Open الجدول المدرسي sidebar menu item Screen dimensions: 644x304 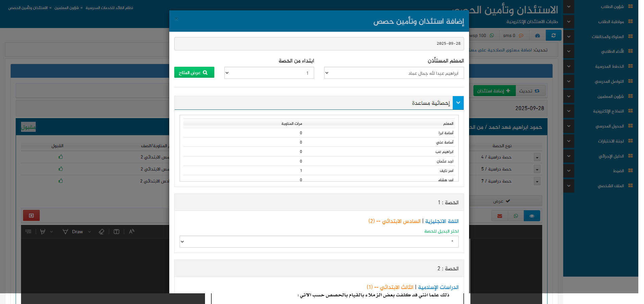click(x=609, y=126)
